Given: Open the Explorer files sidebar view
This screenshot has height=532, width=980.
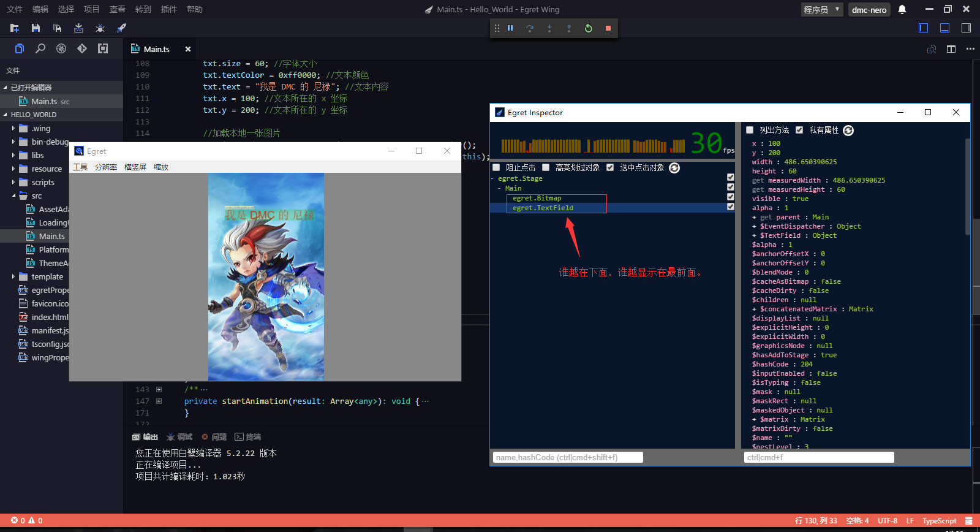Looking at the screenshot, I should (x=20, y=48).
